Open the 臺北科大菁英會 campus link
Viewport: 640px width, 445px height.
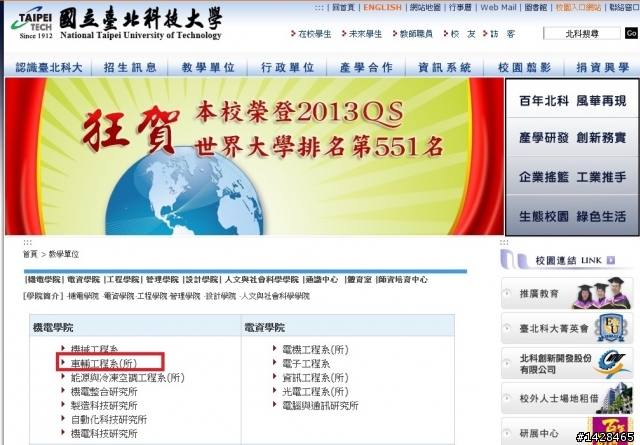click(567, 328)
